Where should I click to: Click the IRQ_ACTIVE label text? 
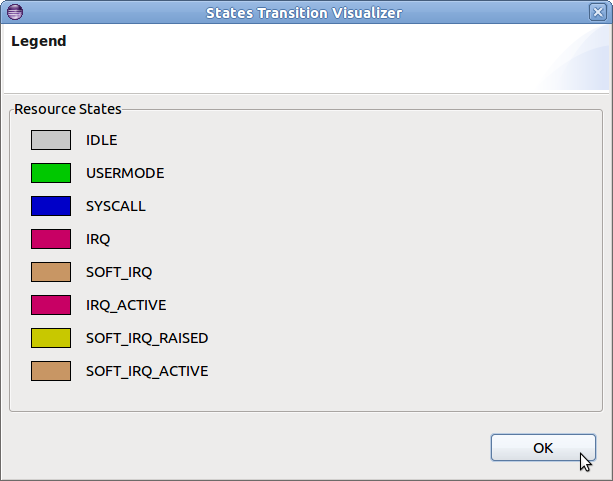pyautogui.click(x=126, y=305)
